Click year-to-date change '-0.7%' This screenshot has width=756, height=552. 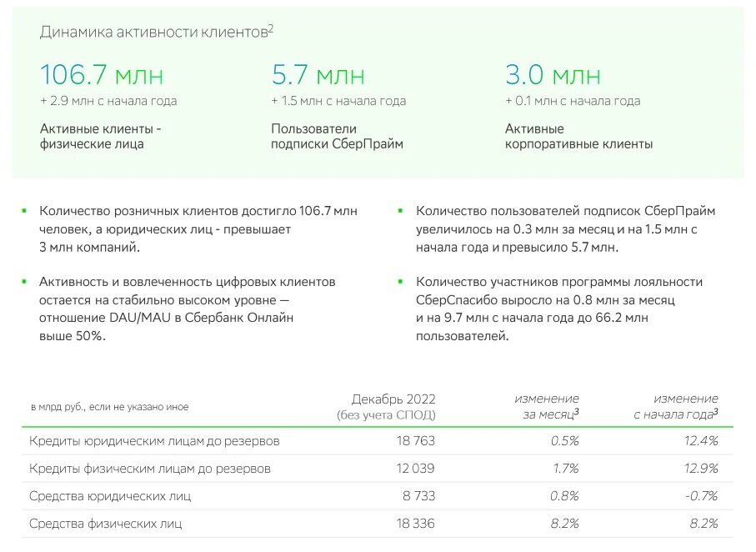tap(702, 496)
